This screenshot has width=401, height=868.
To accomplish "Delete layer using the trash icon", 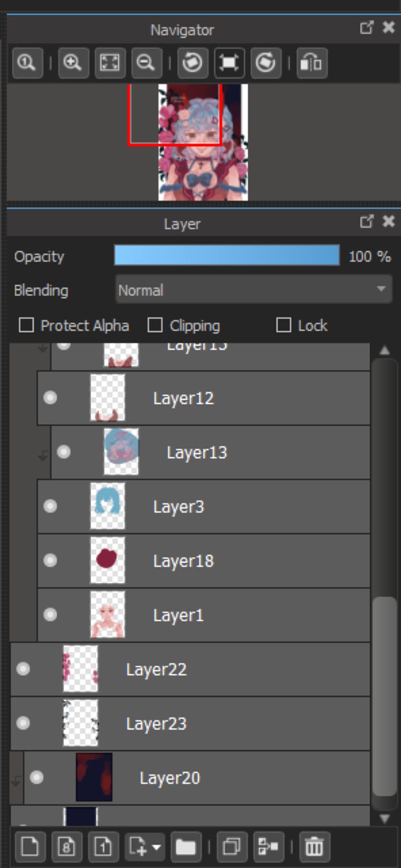I will 314,848.
